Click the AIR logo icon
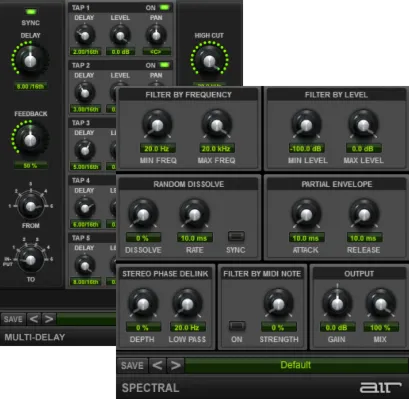The width and height of the screenshot is (409, 399). 381,388
